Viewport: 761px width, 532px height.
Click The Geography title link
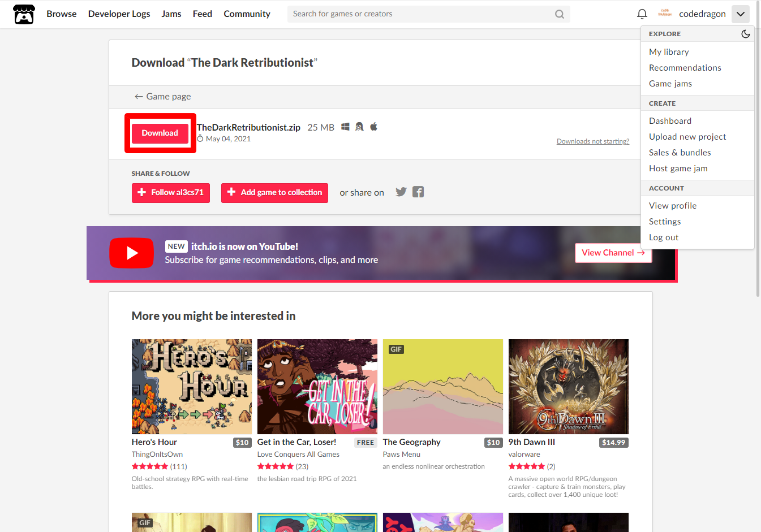point(411,442)
